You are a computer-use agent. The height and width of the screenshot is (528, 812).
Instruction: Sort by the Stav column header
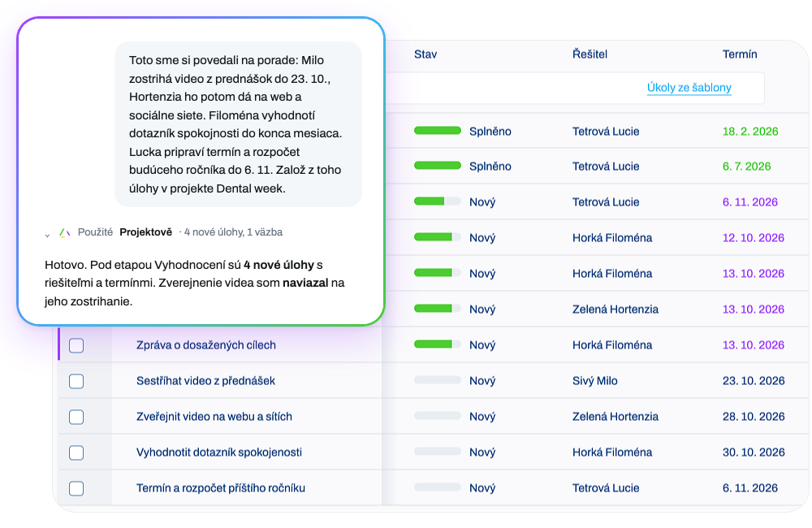point(425,54)
